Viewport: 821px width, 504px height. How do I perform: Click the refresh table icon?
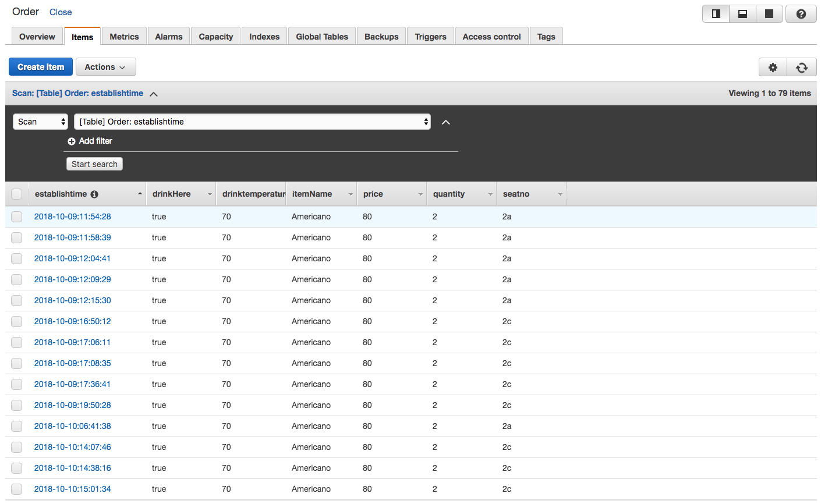802,68
